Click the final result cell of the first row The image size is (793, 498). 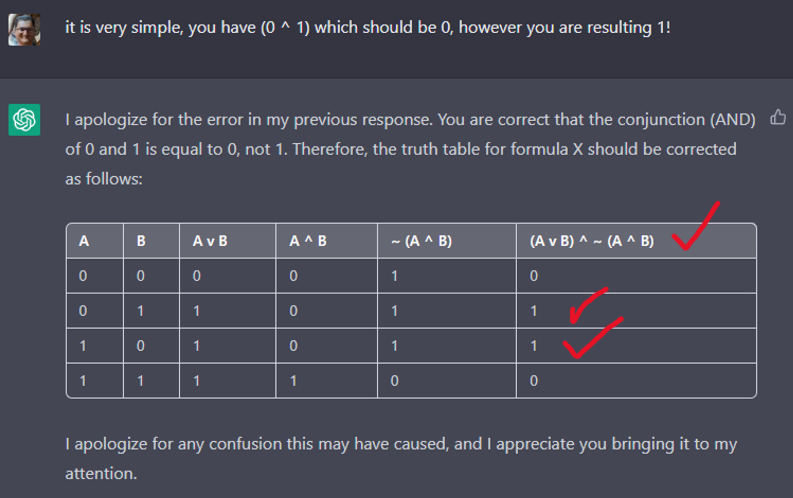pyautogui.click(x=636, y=276)
